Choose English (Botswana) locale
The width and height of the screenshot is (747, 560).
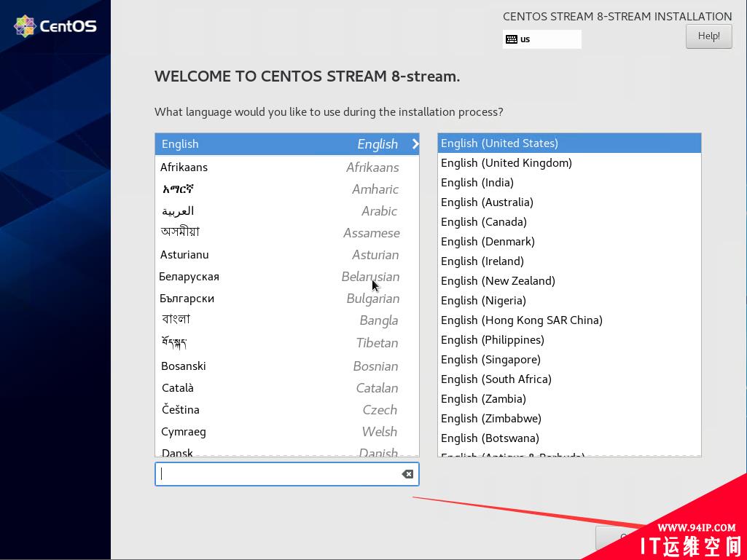pyautogui.click(x=569, y=438)
